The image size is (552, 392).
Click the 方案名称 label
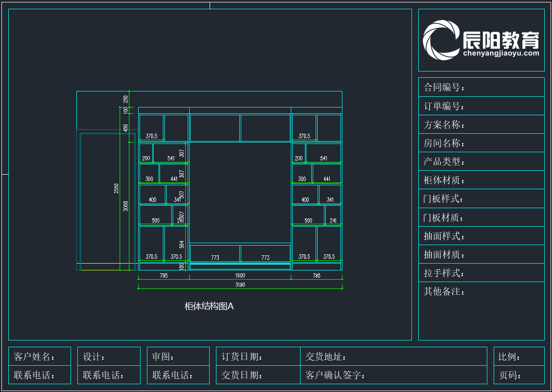pyautogui.click(x=444, y=125)
